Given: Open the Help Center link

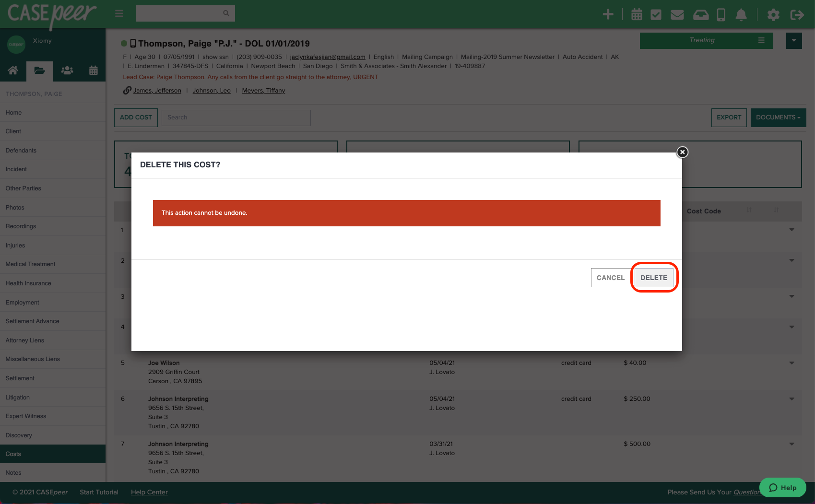Looking at the screenshot, I should click(149, 492).
